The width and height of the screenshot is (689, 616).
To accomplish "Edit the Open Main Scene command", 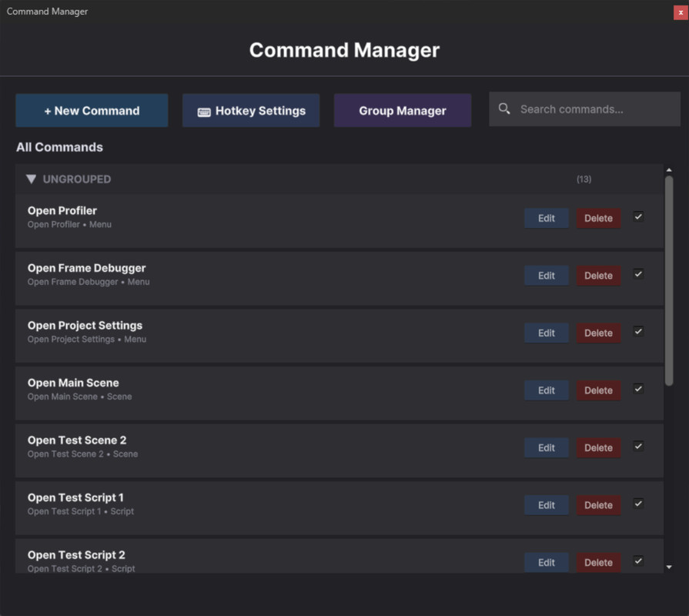I will point(546,390).
